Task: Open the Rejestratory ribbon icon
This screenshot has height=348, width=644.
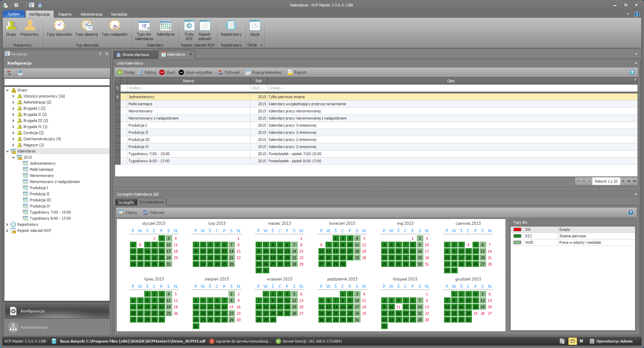Action: point(231,28)
